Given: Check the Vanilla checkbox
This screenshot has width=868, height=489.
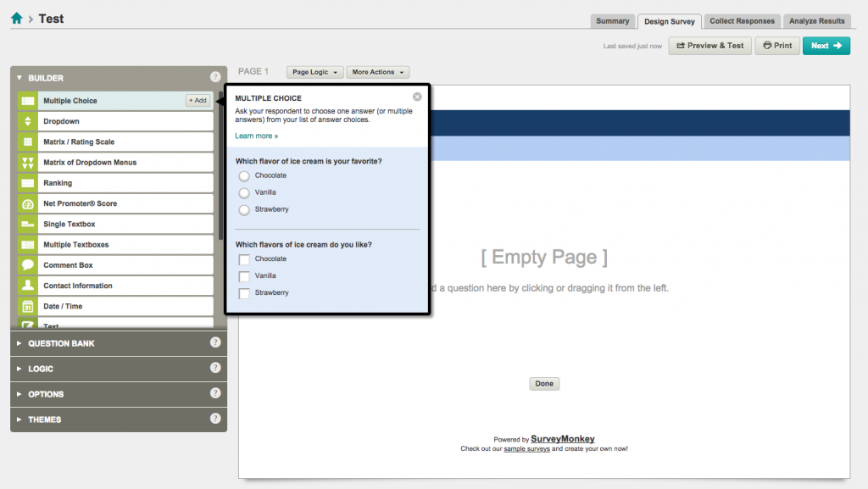Looking at the screenshot, I should [244, 276].
